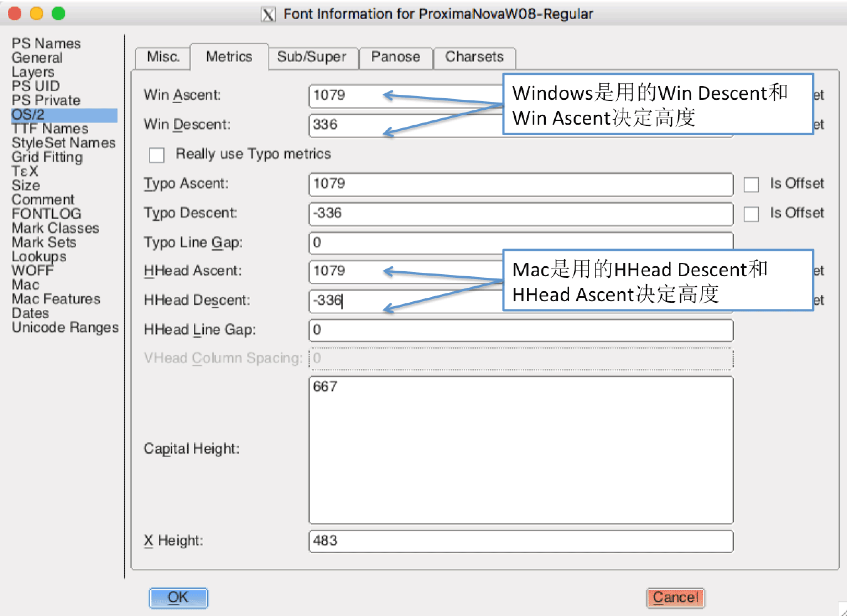
Task: Open the Charsets tab
Action: [x=474, y=57]
